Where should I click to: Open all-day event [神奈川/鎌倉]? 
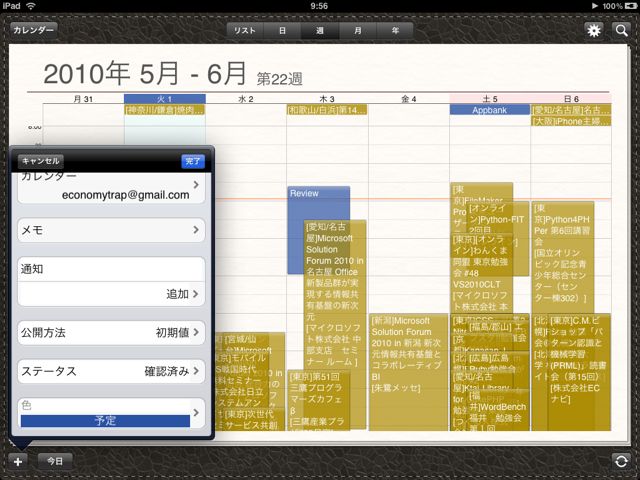point(164,110)
